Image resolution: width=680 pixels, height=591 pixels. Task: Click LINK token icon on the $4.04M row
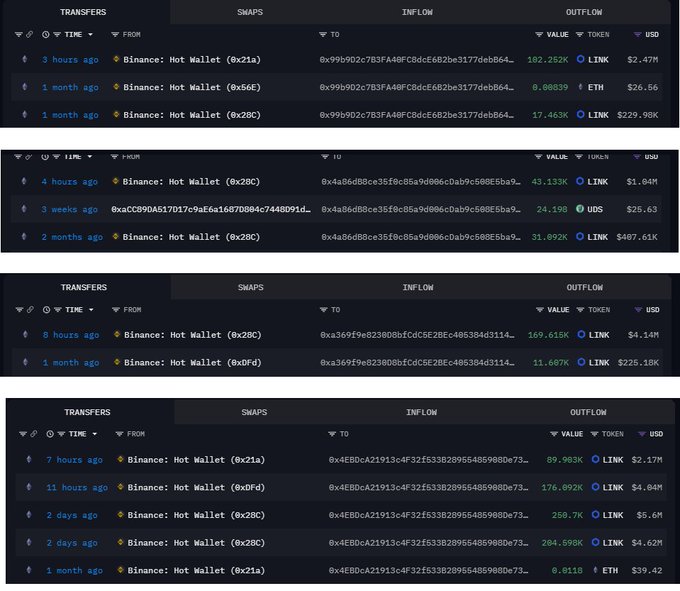pos(595,487)
